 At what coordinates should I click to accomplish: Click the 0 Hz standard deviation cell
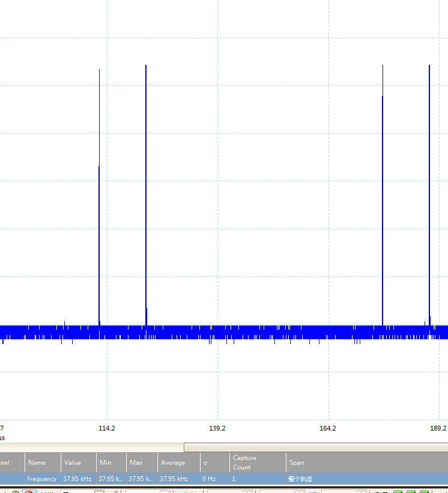[215, 479]
